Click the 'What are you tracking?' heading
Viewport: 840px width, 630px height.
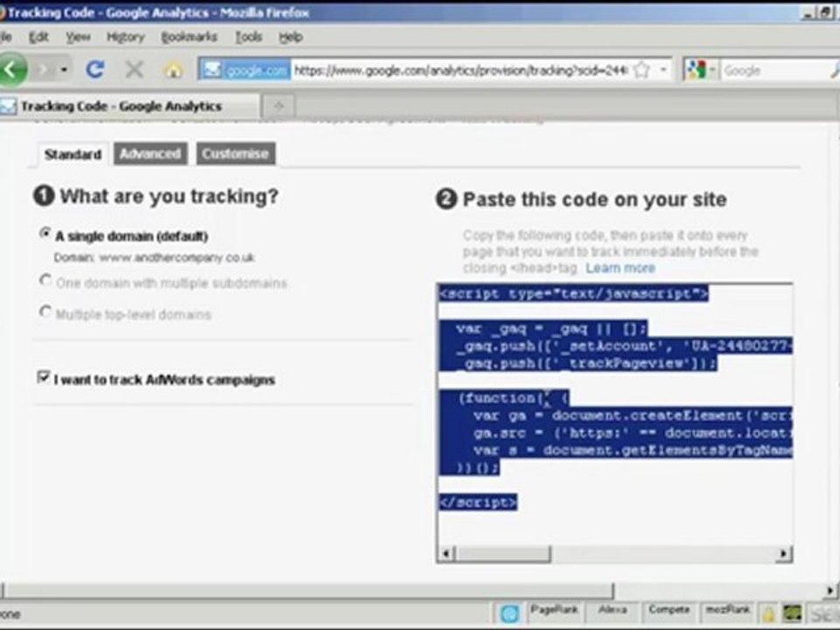[169, 196]
